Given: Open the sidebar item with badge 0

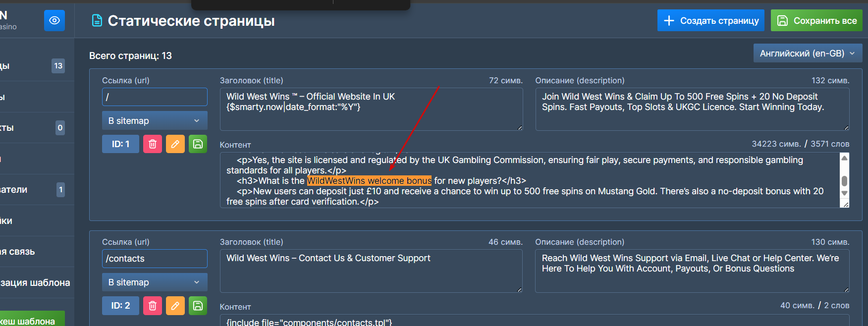Looking at the screenshot, I should tap(37, 128).
